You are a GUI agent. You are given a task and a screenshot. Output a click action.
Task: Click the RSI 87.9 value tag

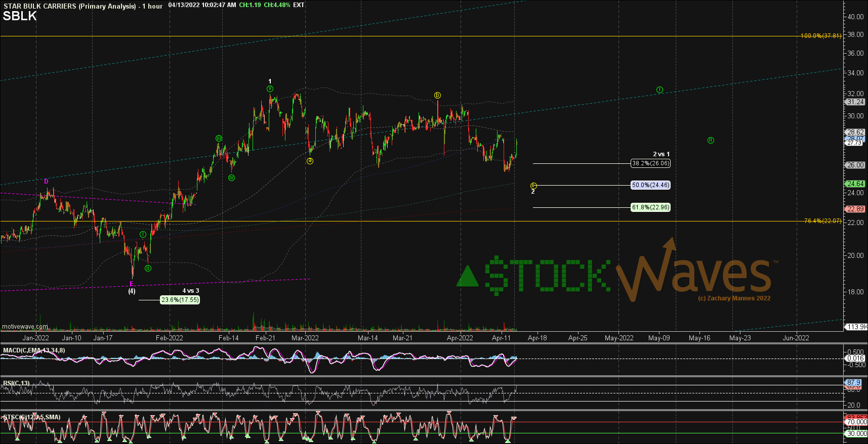tap(854, 383)
